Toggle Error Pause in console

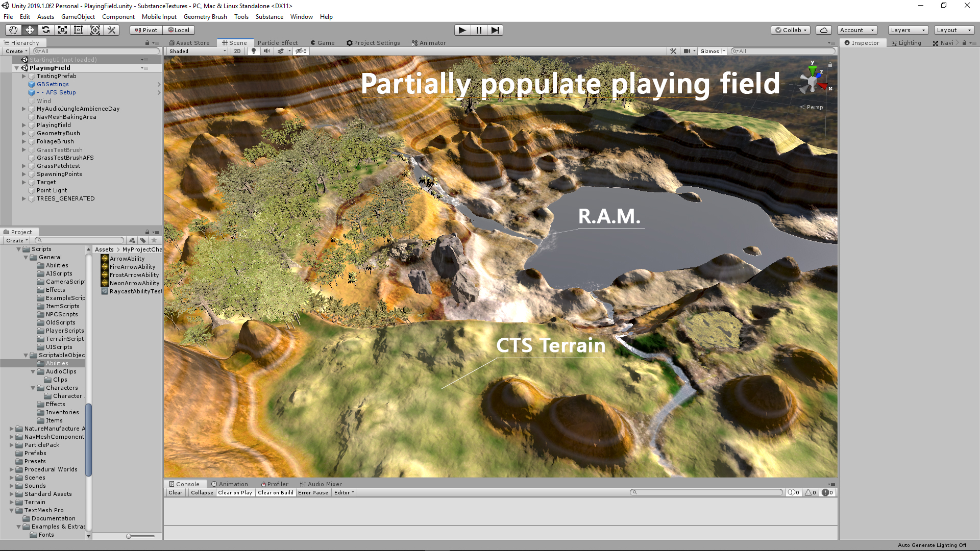pyautogui.click(x=313, y=493)
